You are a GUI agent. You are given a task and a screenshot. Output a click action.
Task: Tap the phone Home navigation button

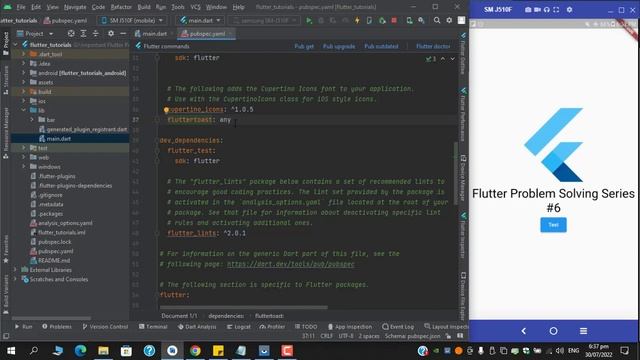(x=553, y=331)
